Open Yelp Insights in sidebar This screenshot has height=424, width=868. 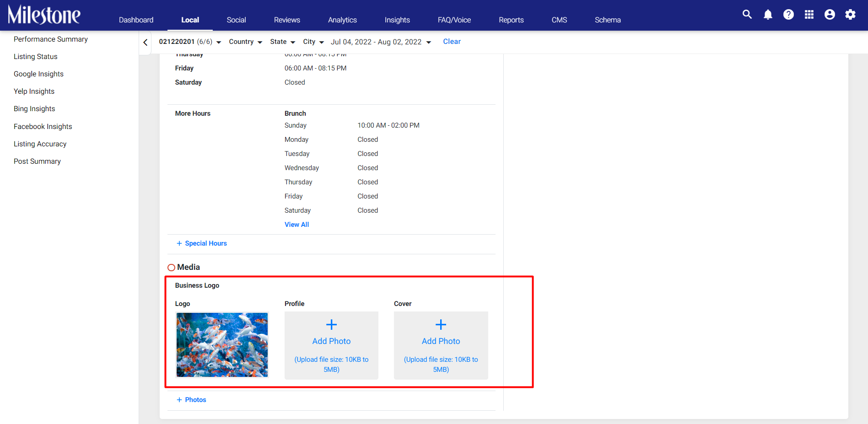coord(34,91)
